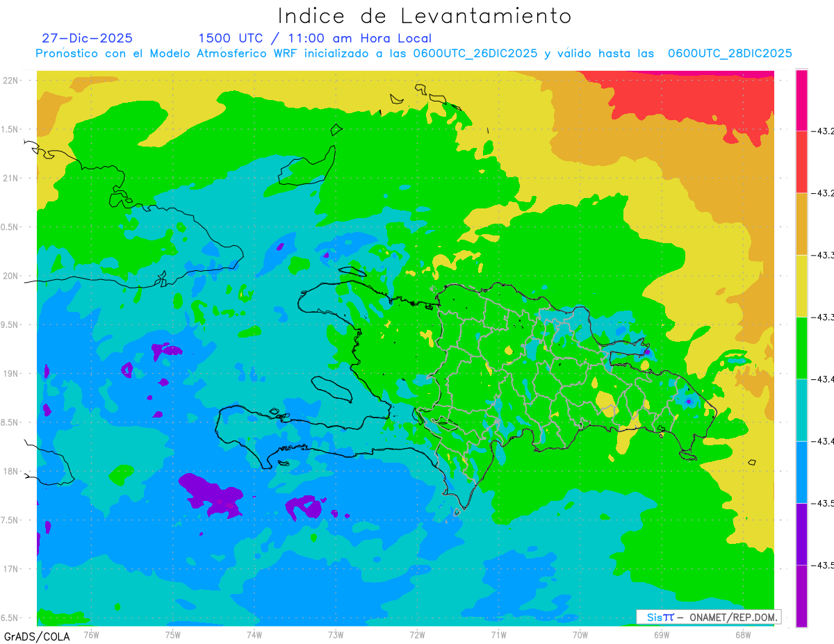Click the '75W' longitude label
Screen dimensions: 834x644
[x=173, y=634]
